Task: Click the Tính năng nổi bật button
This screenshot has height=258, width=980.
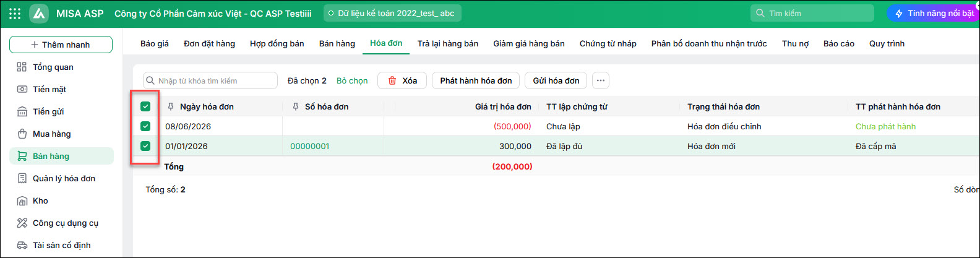Action: [934, 13]
